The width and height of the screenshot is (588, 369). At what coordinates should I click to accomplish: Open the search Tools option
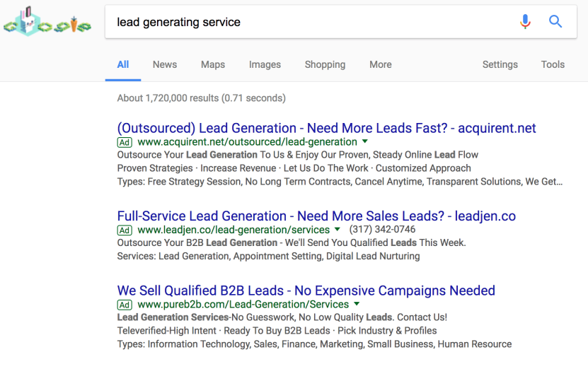point(553,64)
